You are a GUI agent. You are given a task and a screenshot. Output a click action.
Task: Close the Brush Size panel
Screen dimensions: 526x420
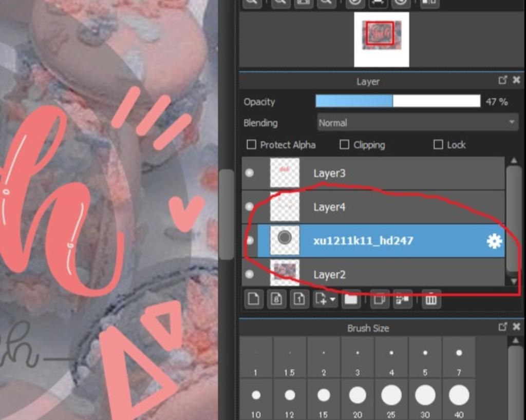pos(517,327)
